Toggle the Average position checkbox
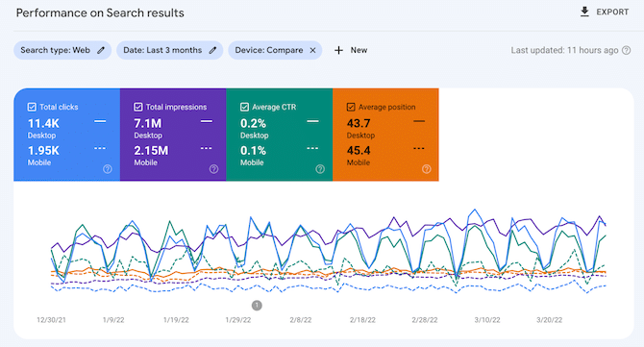Viewport: 644px width, 347px height. [351, 108]
